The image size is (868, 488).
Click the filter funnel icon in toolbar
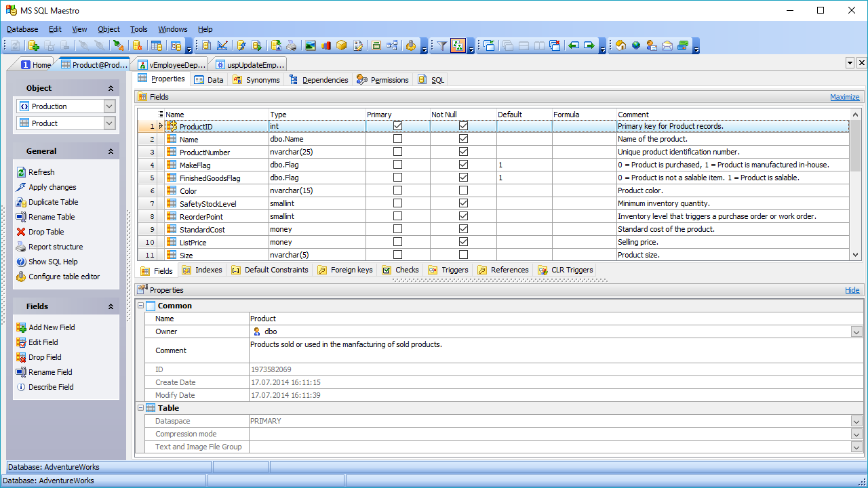click(441, 45)
